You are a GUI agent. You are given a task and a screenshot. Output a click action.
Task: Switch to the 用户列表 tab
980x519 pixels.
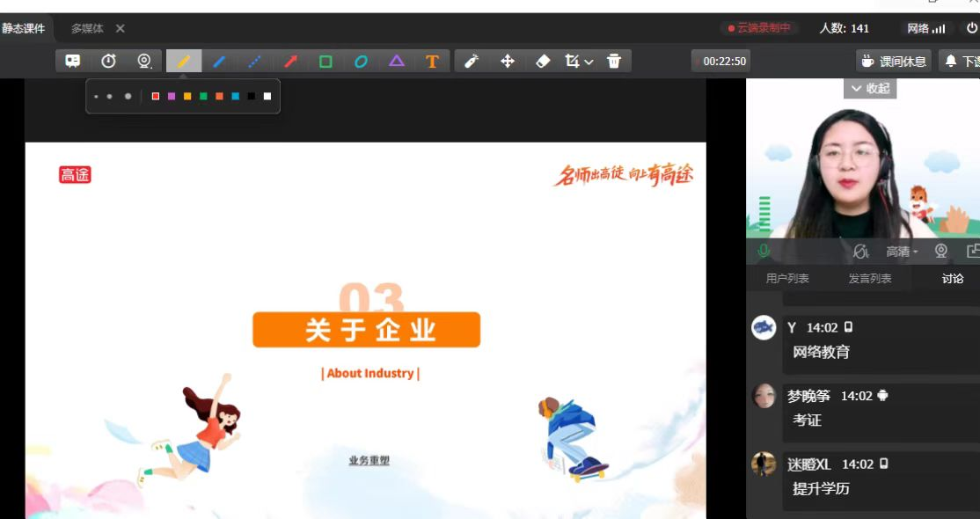click(x=787, y=279)
